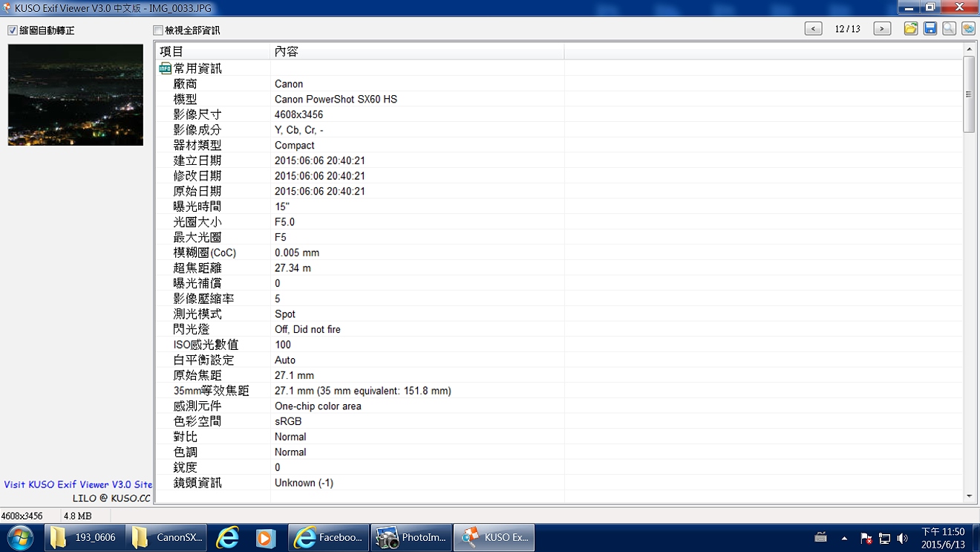Click scrollbar up arrow in info list
The height and width of the screenshot is (552, 980).
pyautogui.click(x=969, y=49)
